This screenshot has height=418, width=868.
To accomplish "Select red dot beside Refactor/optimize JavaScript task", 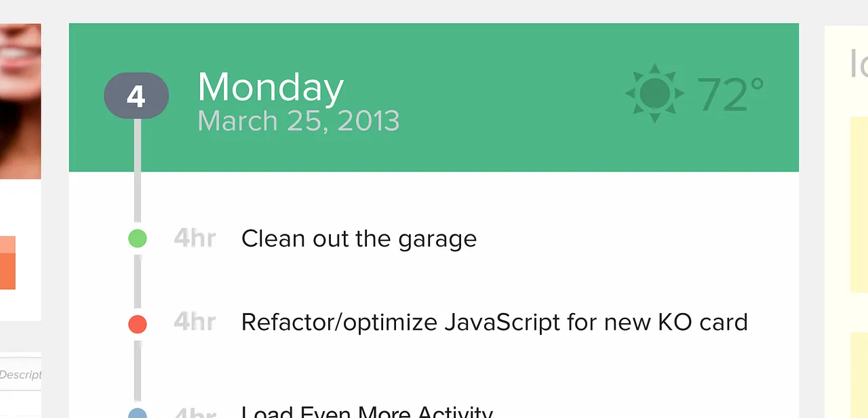I will tap(138, 324).
